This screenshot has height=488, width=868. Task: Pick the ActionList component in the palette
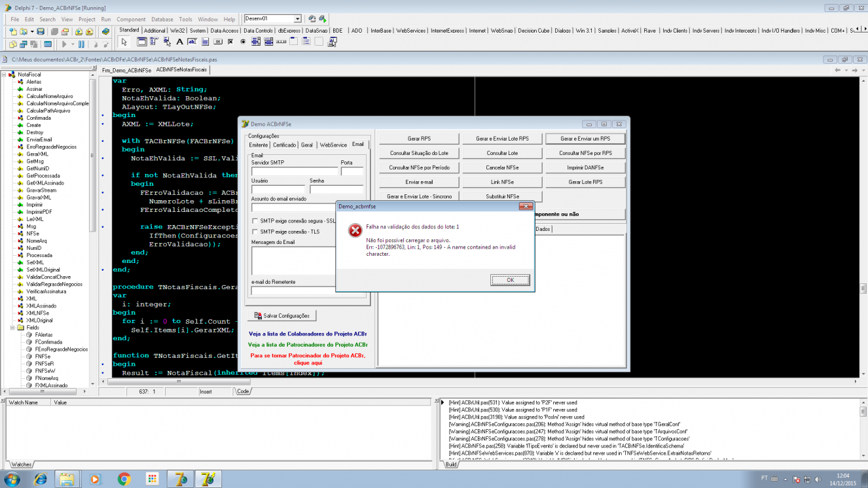(332, 42)
